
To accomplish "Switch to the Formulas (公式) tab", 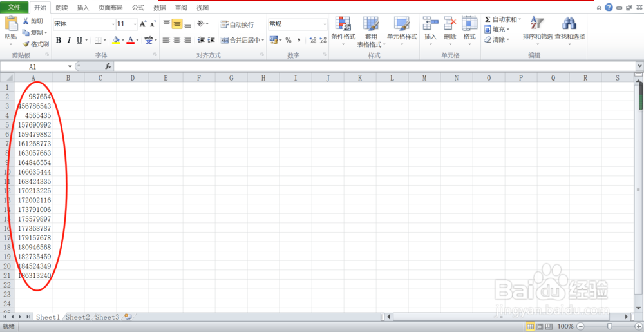I will (x=138, y=7).
